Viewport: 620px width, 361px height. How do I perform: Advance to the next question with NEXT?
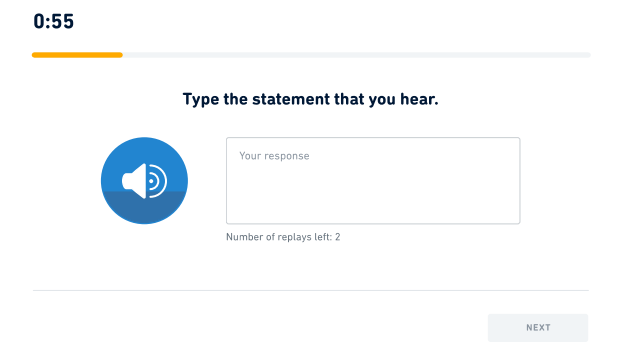538,328
